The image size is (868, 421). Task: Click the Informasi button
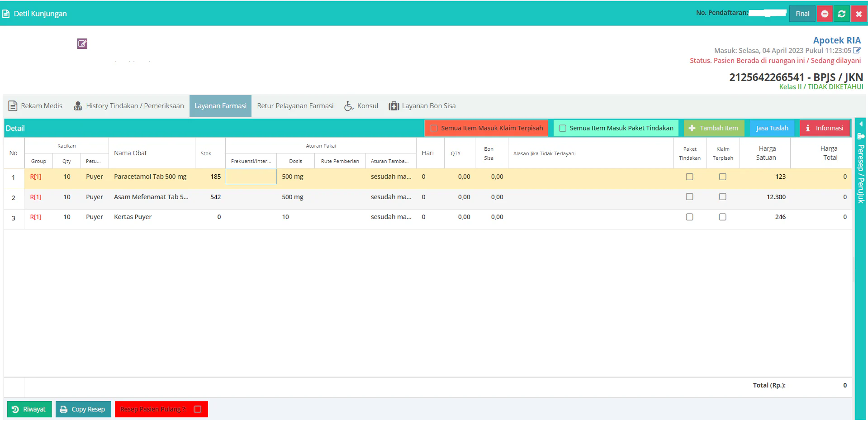pyautogui.click(x=825, y=128)
